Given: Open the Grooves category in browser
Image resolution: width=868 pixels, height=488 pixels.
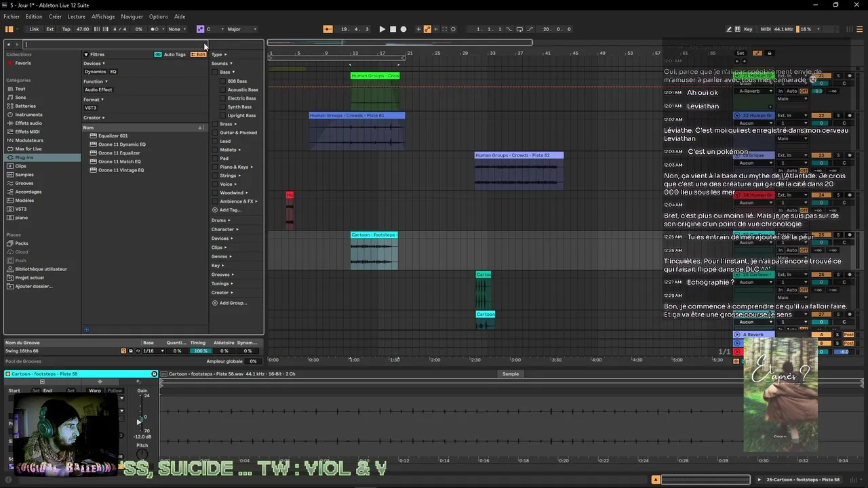Looking at the screenshot, I should [24, 183].
